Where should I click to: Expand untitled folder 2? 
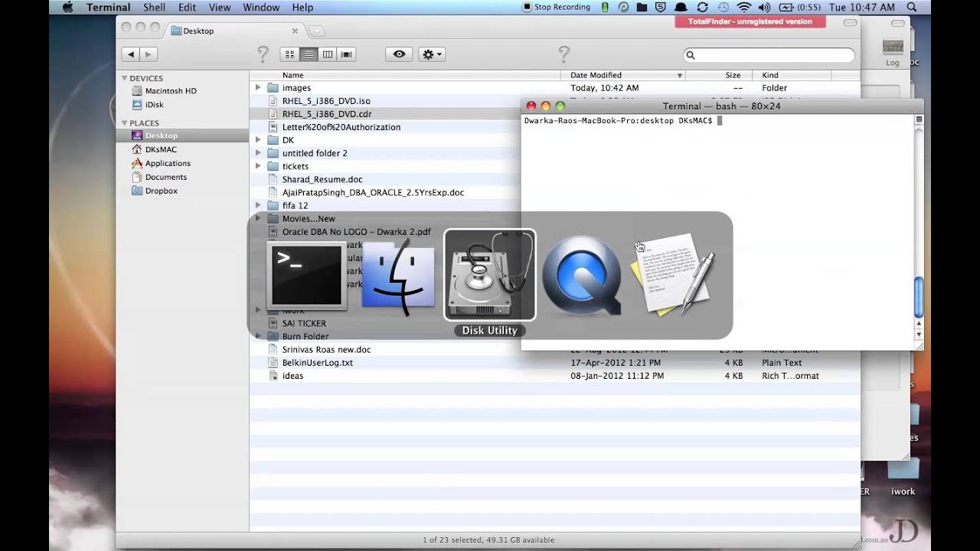(259, 153)
